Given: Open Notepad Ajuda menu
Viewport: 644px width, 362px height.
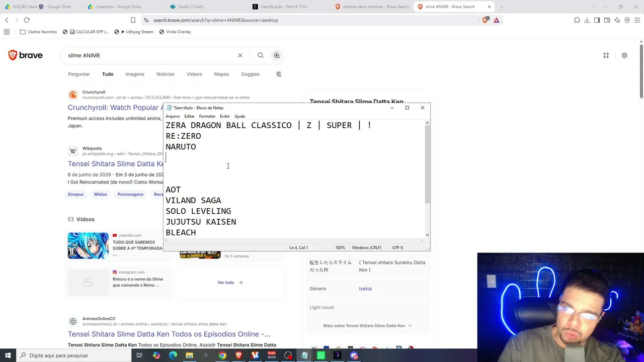Looking at the screenshot, I should click(x=239, y=116).
